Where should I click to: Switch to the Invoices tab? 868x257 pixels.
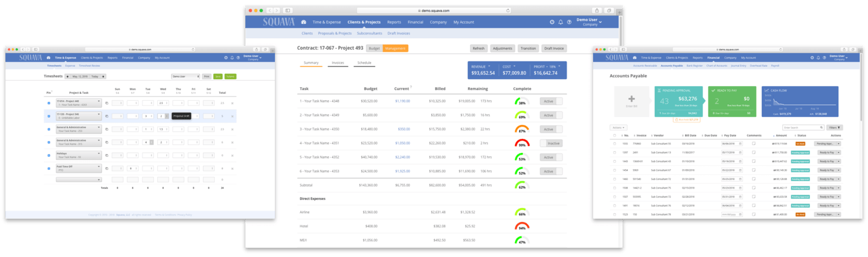(x=338, y=63)
